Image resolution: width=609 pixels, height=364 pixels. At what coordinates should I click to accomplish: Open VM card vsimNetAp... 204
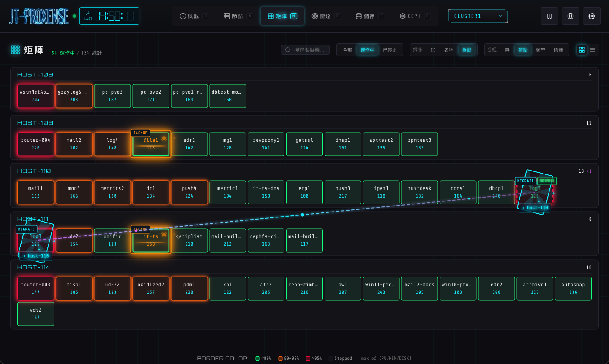coord(36,96)
